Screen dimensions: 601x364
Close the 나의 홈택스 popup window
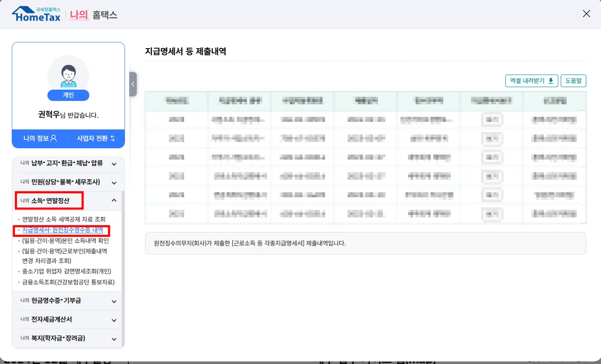coord(586,14)
